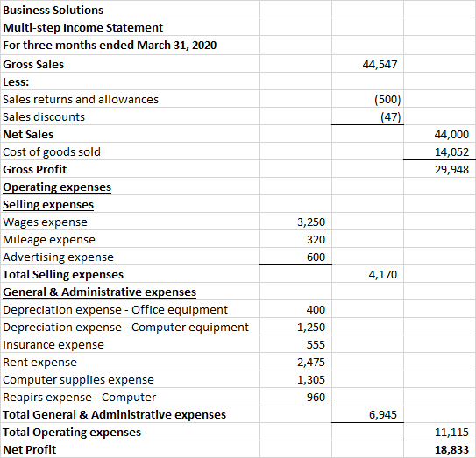Click the 'Rent expense' label
Image resolution: width=476 pixels, height=458 pixels.
[39, 363]
